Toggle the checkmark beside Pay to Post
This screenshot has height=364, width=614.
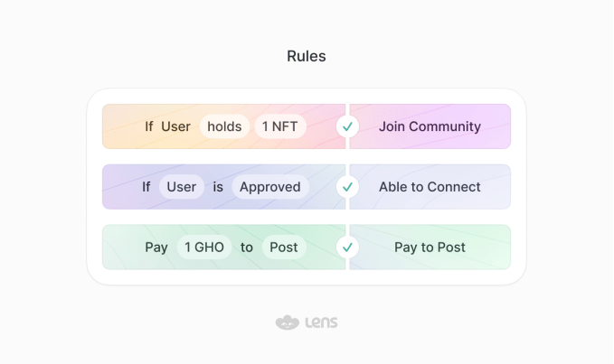click(x=347, y=247)
